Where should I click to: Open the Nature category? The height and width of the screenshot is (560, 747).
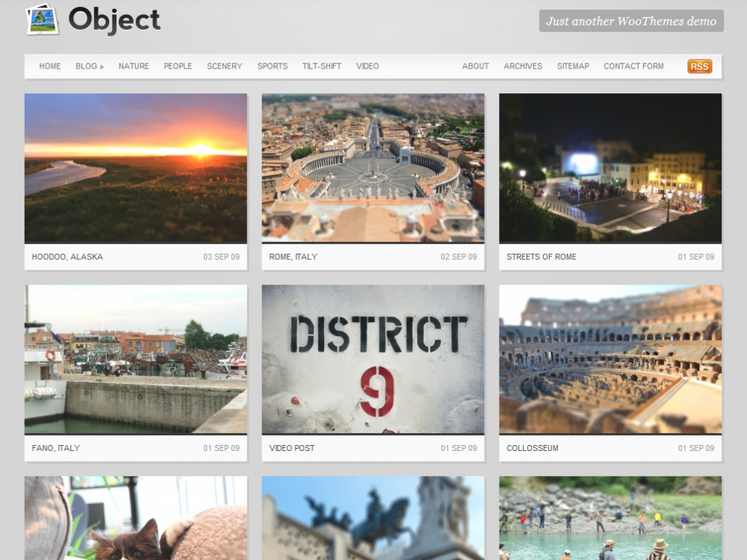point(134,66)
